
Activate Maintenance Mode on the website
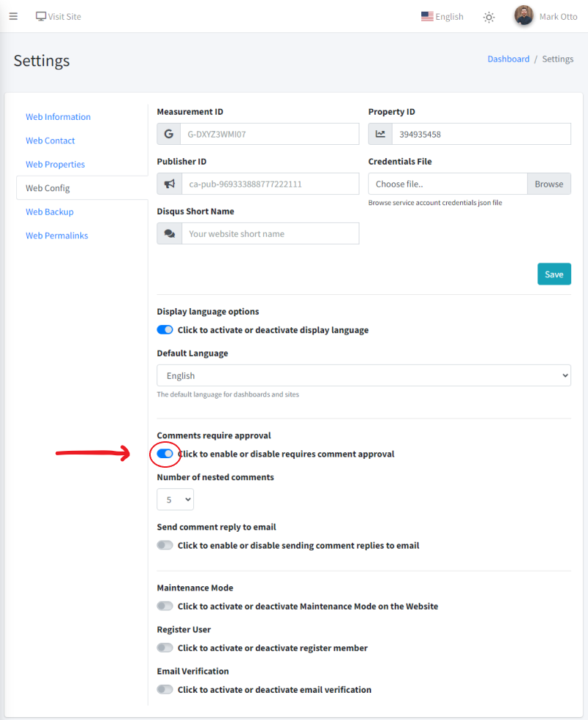pyautogui.click(x=165, y=605)
